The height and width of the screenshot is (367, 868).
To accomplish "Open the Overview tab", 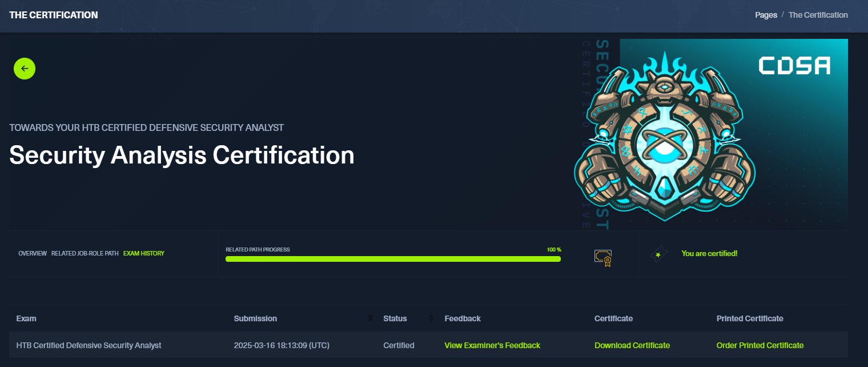I will [33, 253].
